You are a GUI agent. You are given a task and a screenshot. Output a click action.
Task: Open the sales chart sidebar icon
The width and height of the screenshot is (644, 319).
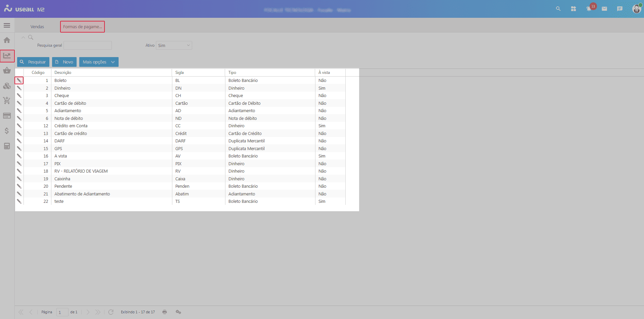pyautogui.click(x=7, y=56)
